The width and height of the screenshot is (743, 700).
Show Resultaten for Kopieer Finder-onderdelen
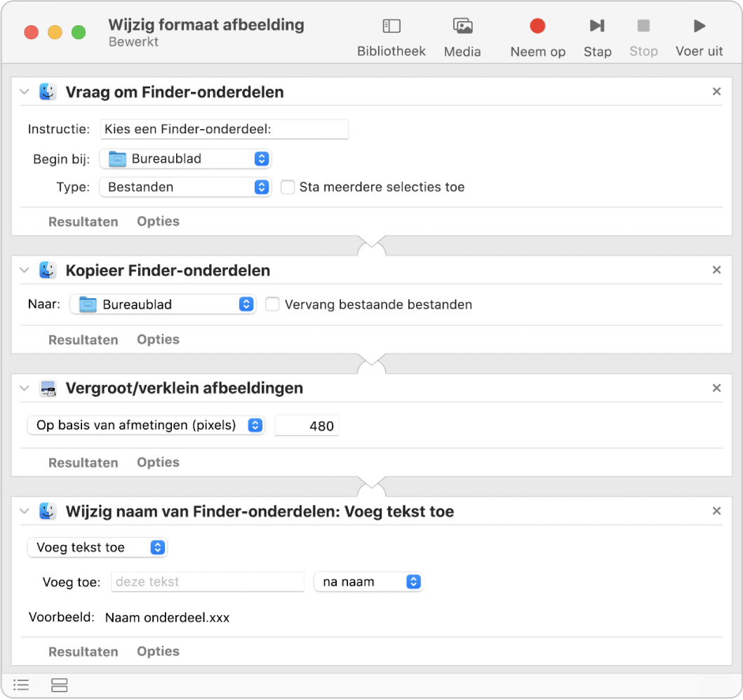click(83, 339)
